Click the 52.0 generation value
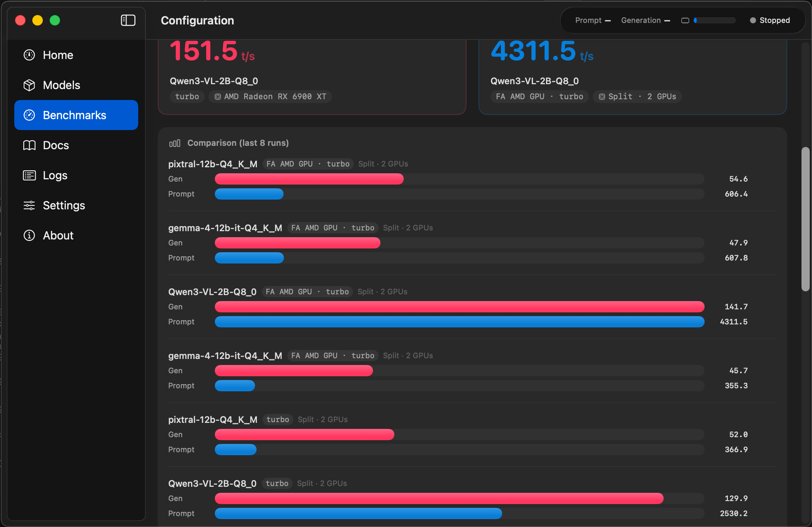The height and width of the screenshot is (527, 812). tap(738, 435)
